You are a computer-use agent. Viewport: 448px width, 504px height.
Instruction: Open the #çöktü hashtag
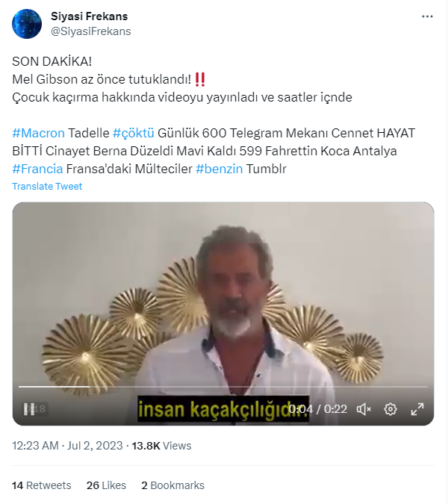tap(133, 133)
